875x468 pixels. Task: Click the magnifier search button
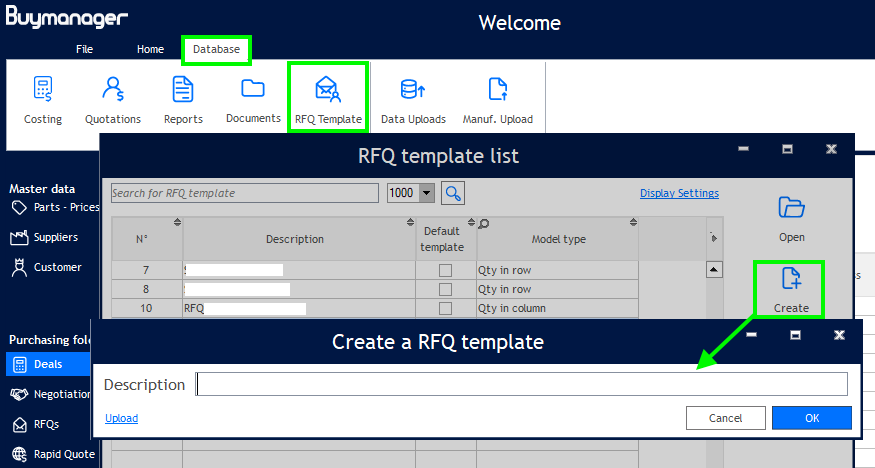(x=453, y=193)
